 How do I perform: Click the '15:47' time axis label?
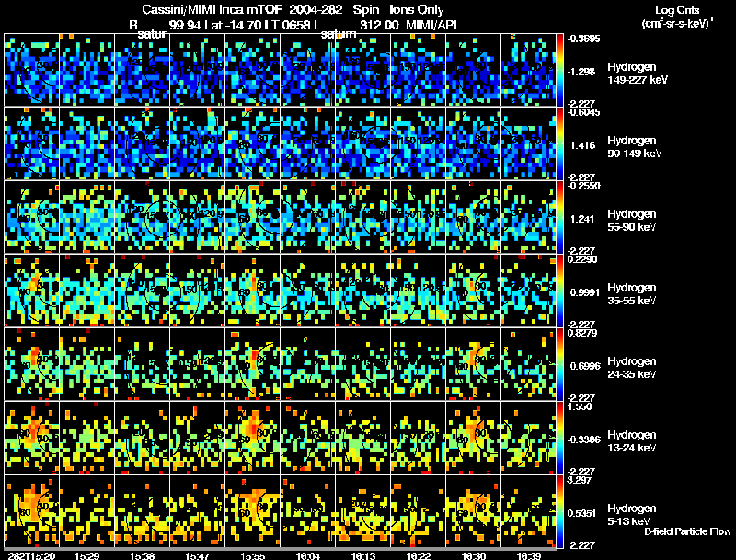(197, 555)
